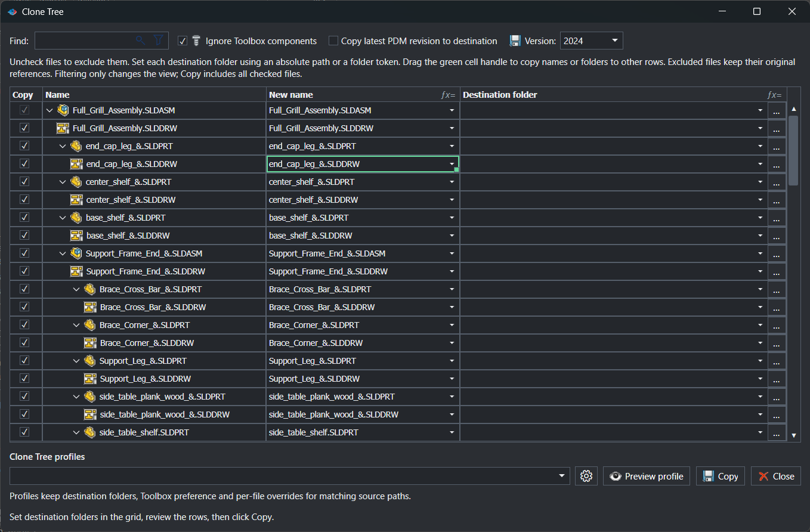The image size is (810, 532).
Task: Click the floppy disk icon beside Version
Action: pos(515,41)
